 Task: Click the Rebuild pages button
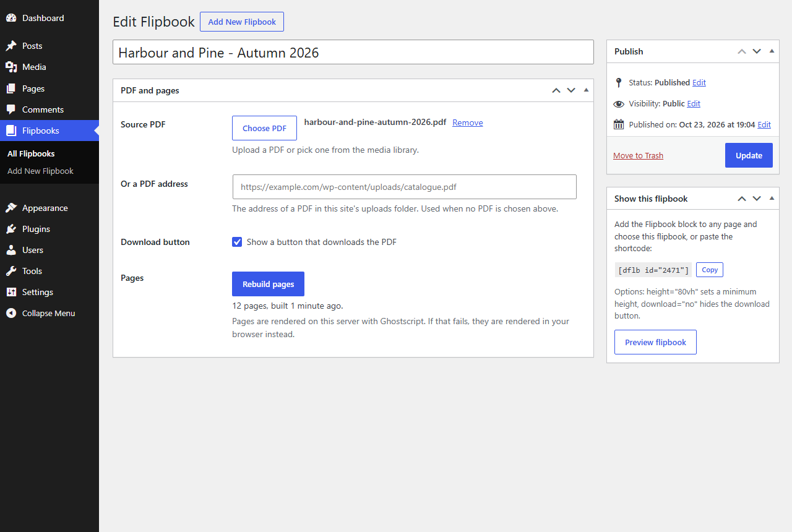click(x=268, y=284)
